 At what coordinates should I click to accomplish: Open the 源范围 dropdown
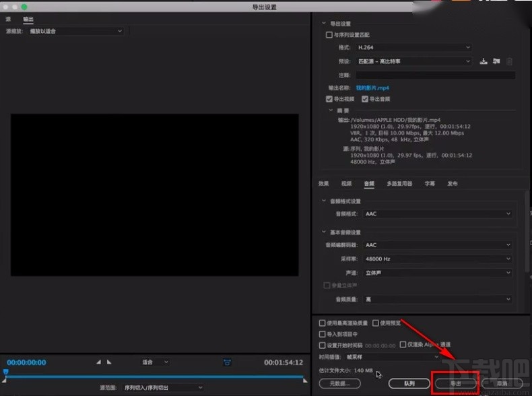click(x=163, y=387)
